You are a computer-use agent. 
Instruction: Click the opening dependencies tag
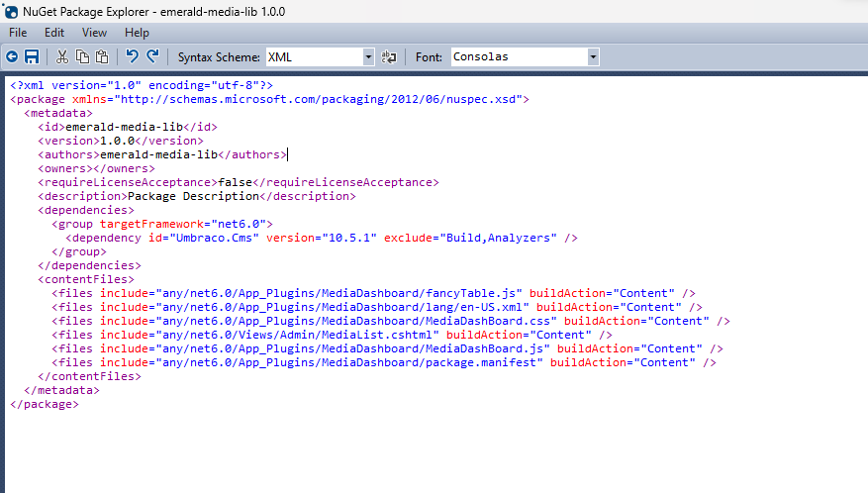click(86, 210)
